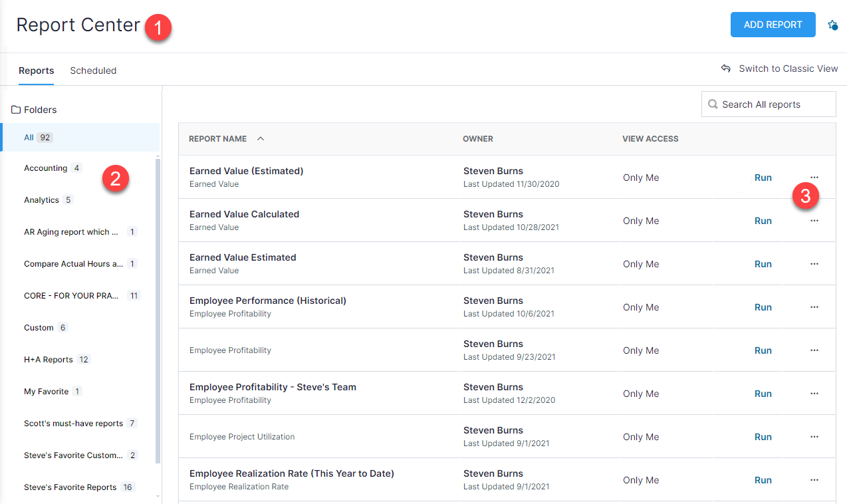Select the H+A Reports folder

click(x=49, y=360)
